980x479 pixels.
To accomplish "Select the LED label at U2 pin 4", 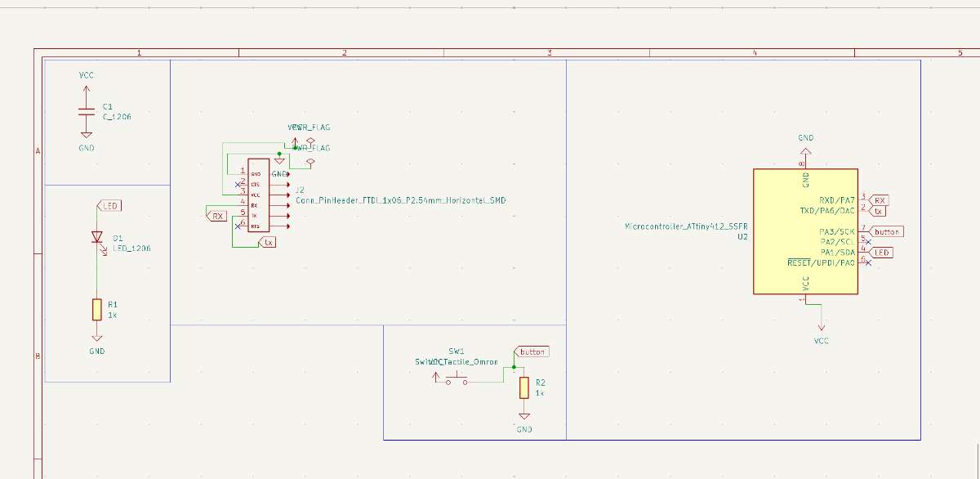I will click(880, 253).
